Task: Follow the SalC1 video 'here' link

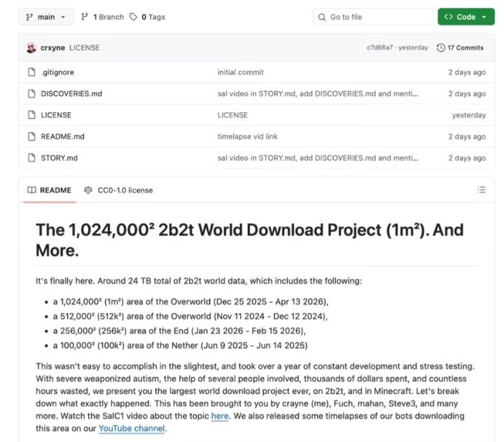Action: click(220, 416)
